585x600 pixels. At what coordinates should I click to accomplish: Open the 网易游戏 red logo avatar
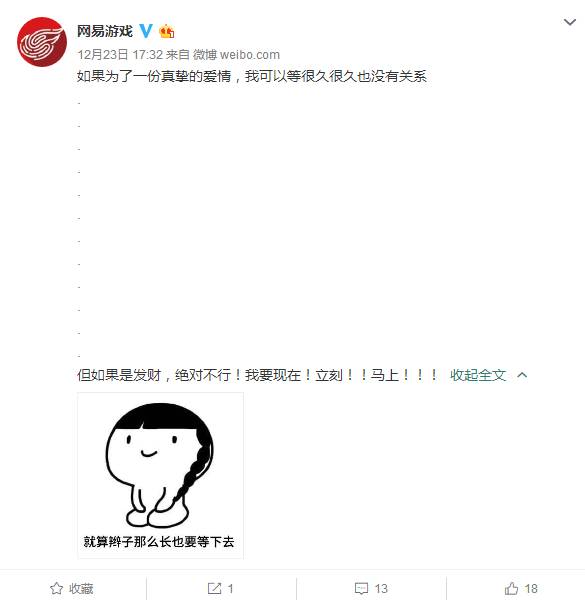tap(42, 42)
